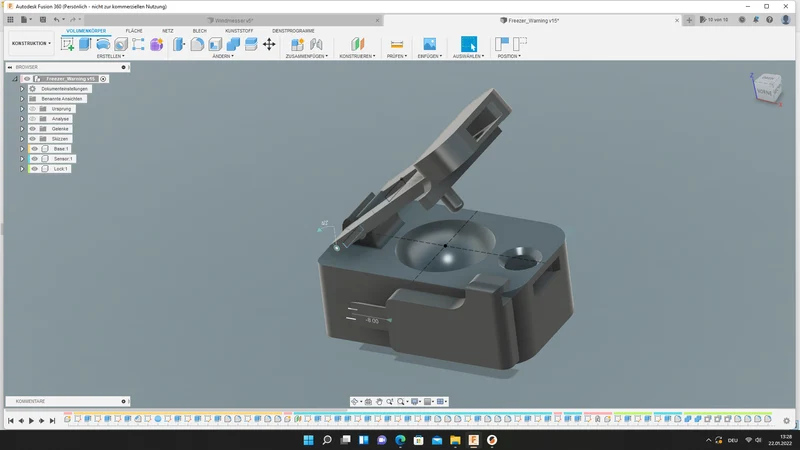Expand the Benannte Ansichten node
Viewport: 800px width, 450px height.
(x=22, y=98)
